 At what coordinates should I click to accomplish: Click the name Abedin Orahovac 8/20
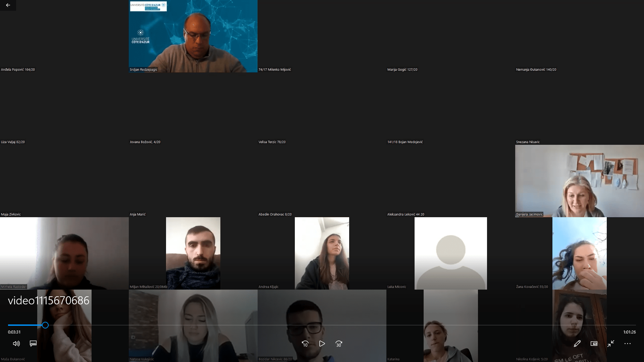tap(275, 215)
